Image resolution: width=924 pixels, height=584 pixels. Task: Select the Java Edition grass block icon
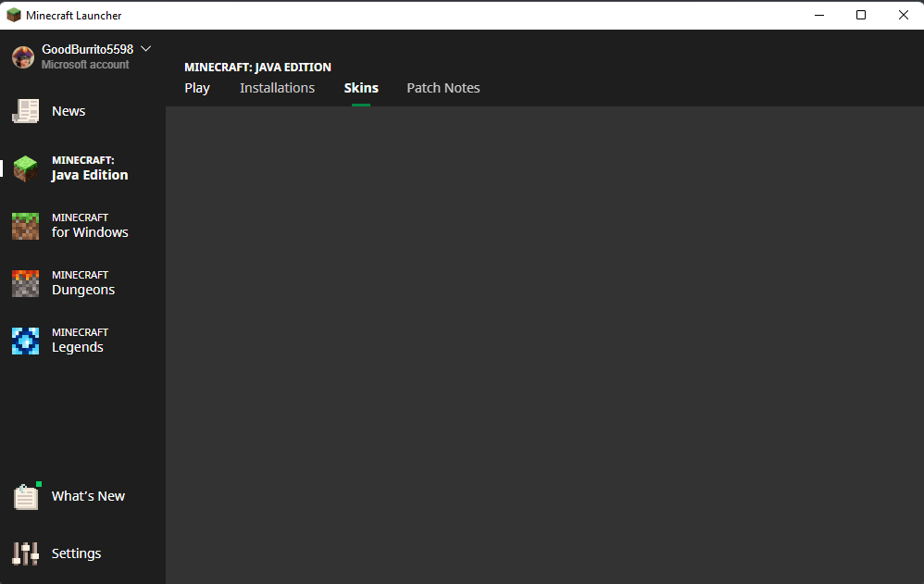(25, 168)
